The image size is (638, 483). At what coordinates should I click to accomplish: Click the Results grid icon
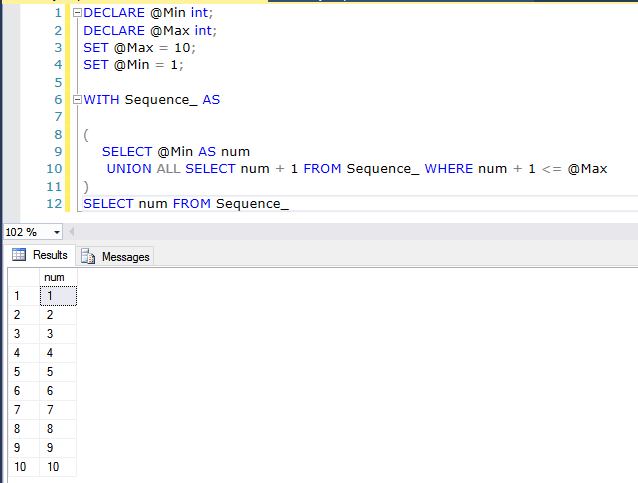point(19,255)
